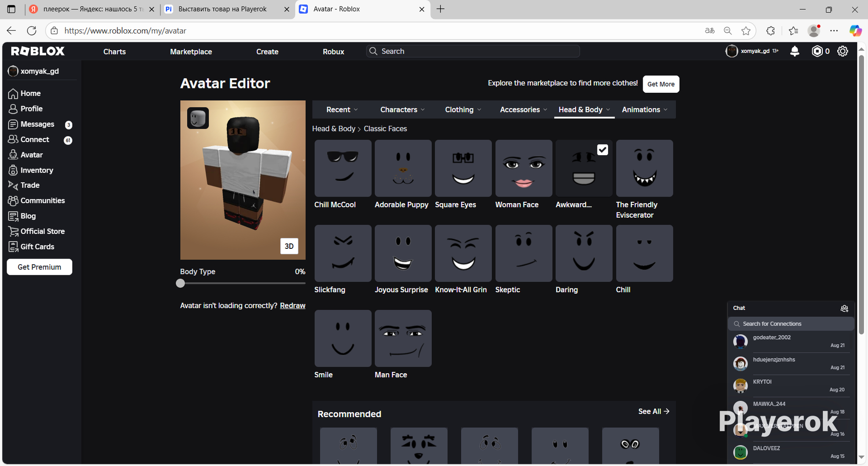This screenshot has height=466, width=868.
Task: Click the avatar head thumbnail icon in preview
Action: [198, 118]
